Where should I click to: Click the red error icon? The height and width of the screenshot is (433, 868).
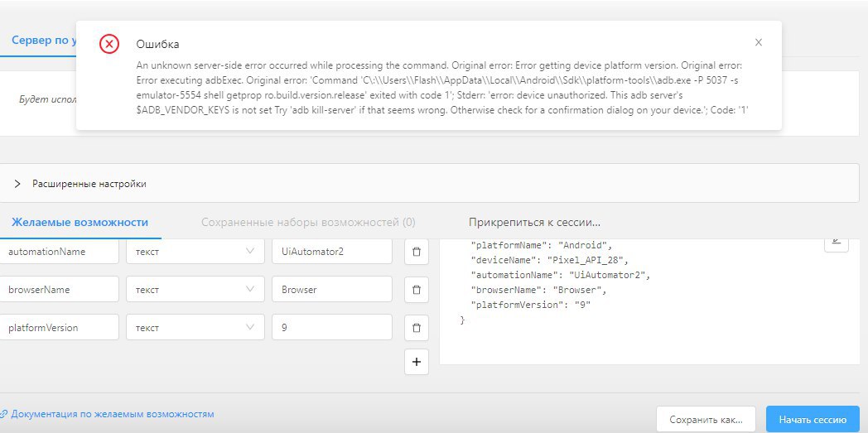pos(109,44)
